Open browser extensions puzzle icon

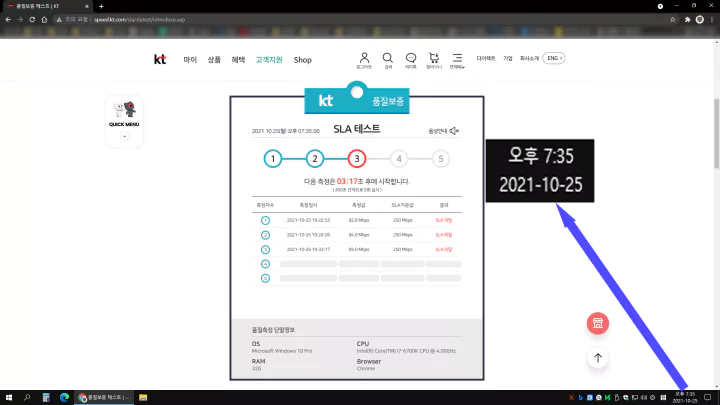point(687,20)
